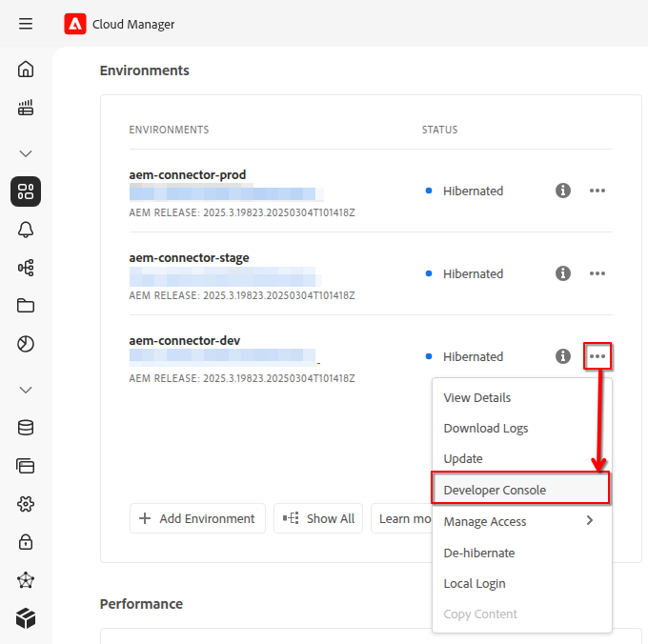The image size is (648, 644).
Task: Click the Hibernated status of aem-connector-dev
Action: 473,356
